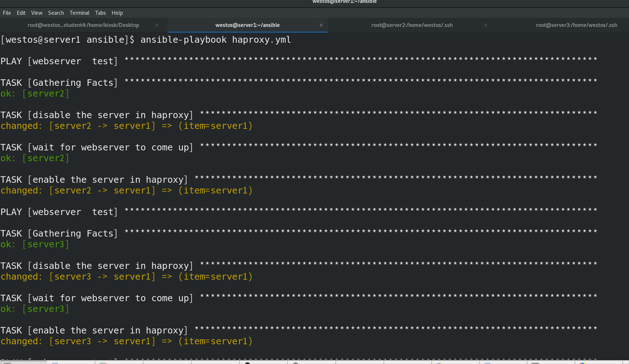629x364 pixels.
Task: Open the Terminal menu
Action: click(79, 13)
